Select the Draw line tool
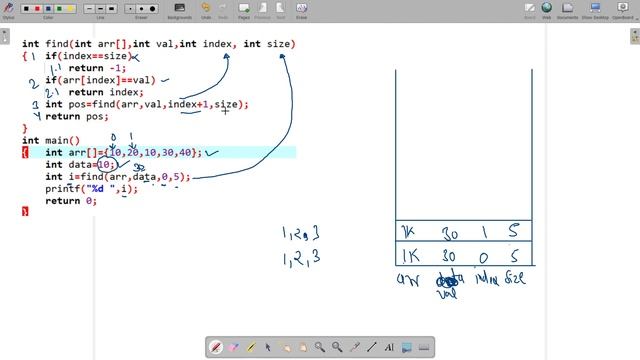 (x=371, y=347)
